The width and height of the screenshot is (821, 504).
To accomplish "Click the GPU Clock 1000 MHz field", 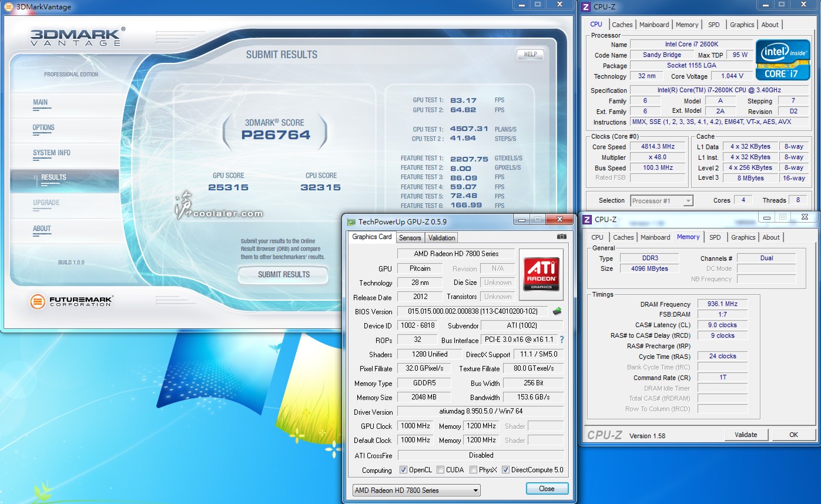I will click(x=416, y=426).
